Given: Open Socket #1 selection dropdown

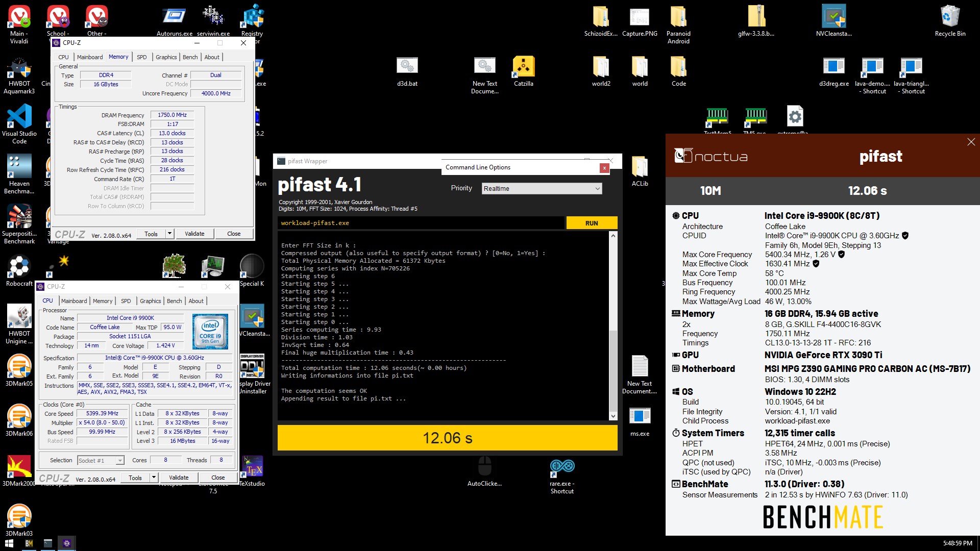Looking at the screenshot, I should (x=101, y=460).
